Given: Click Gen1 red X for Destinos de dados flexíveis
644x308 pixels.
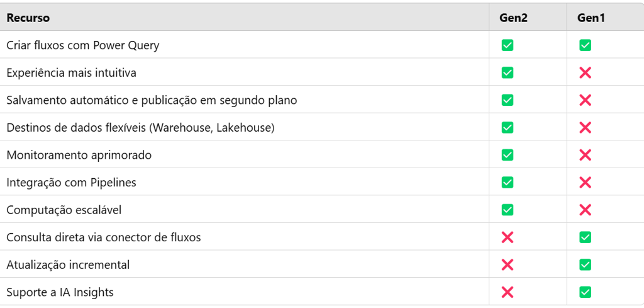Looking at the screenshot, I should 585,128.
